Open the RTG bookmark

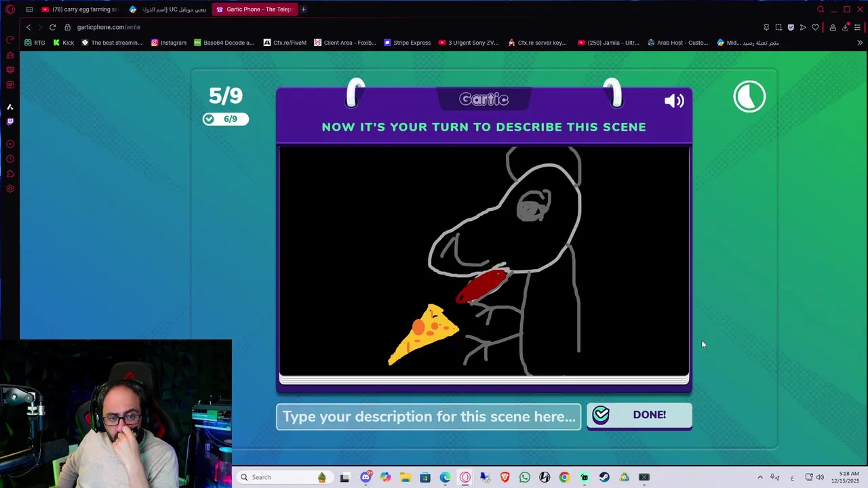click(x=35, y=43)
